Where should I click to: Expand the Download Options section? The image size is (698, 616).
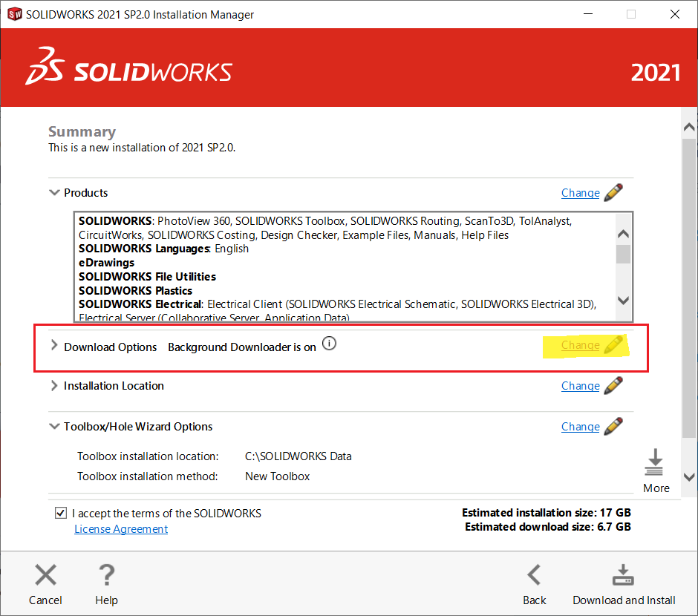(53, 346)
